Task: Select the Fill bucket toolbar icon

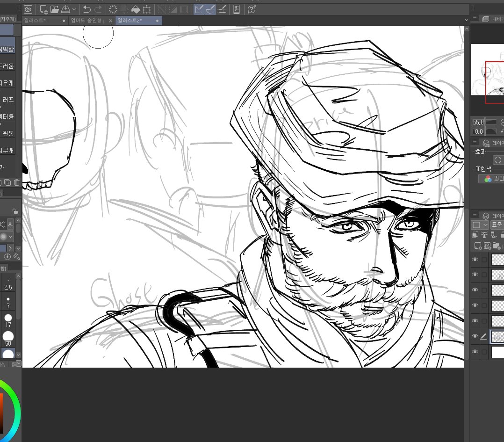Action: click(136, 9)
